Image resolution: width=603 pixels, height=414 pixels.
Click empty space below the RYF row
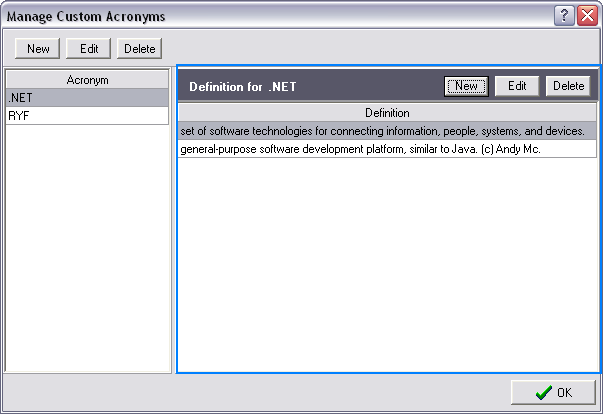[87, 250]
